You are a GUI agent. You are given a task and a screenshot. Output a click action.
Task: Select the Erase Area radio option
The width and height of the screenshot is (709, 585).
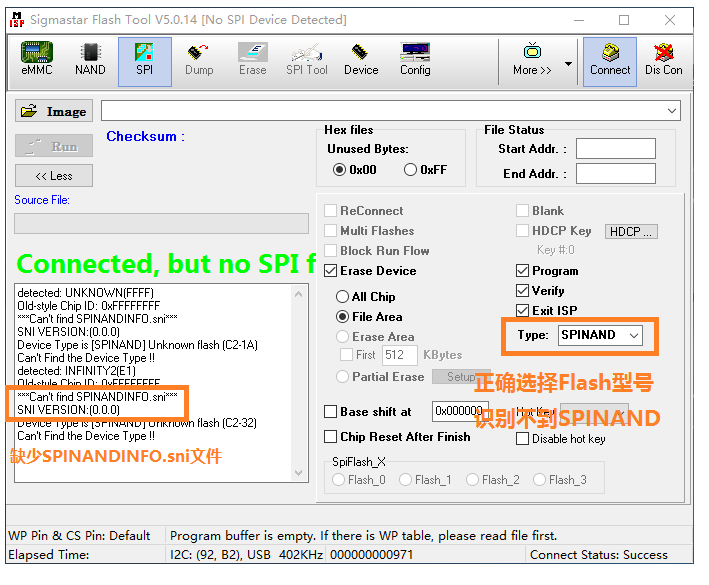(342, 337)
